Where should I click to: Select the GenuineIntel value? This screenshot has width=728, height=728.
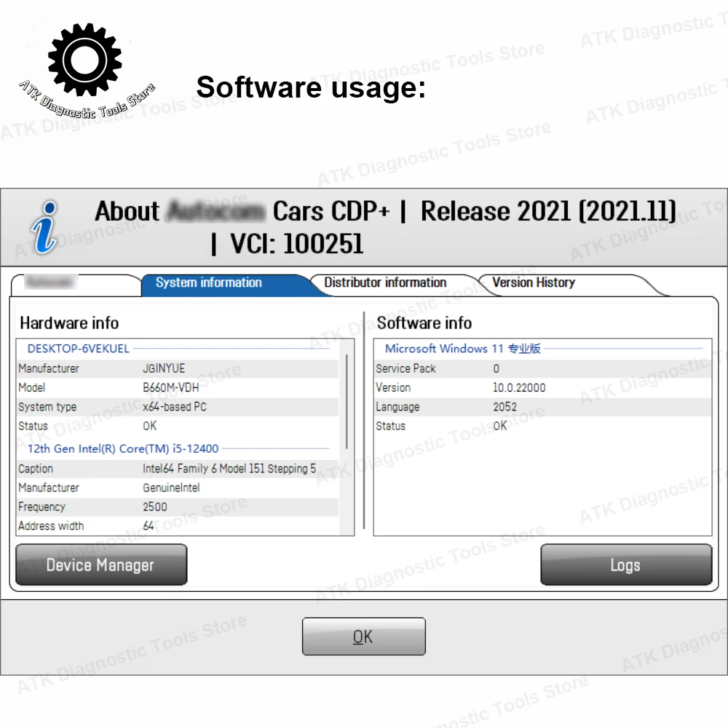tap(171, 488)
